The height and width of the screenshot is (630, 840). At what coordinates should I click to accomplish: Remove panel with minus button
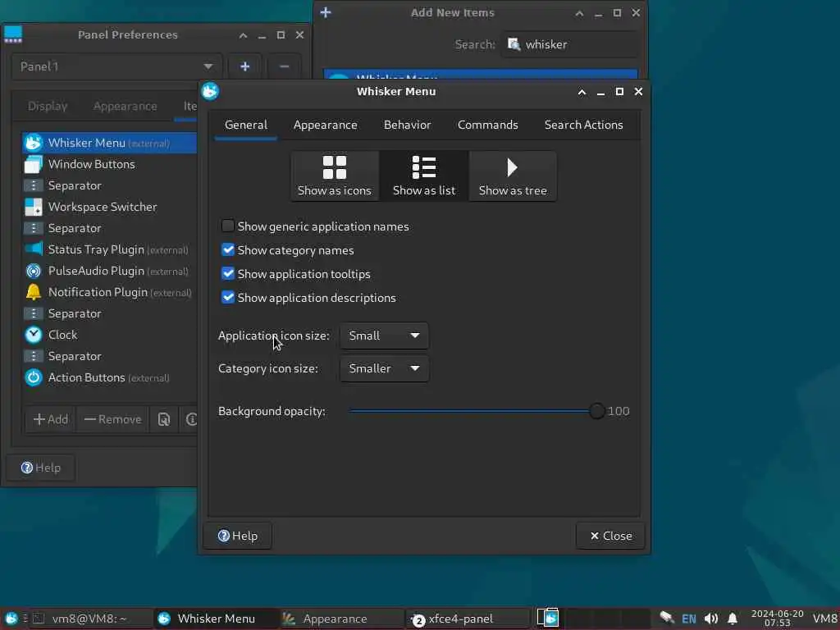(285, 66)
